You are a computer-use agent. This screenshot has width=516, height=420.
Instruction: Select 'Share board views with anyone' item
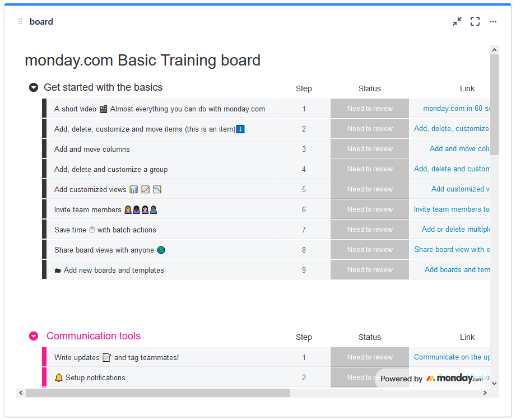pos(110,250)
